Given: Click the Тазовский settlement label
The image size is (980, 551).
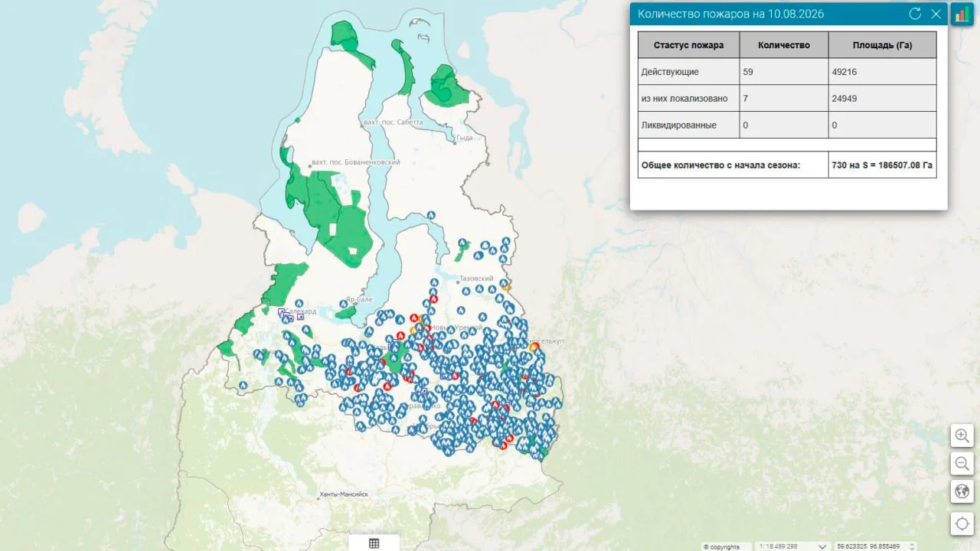Looking at the screenshot, I should [476, 279].
